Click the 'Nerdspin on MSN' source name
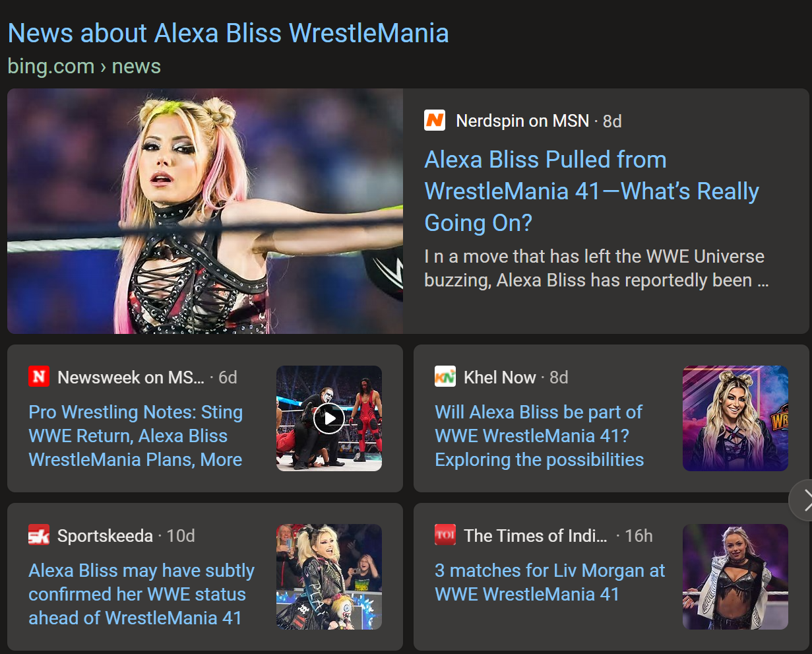This screenshot has height=654, width=812. tap(522, 121)
